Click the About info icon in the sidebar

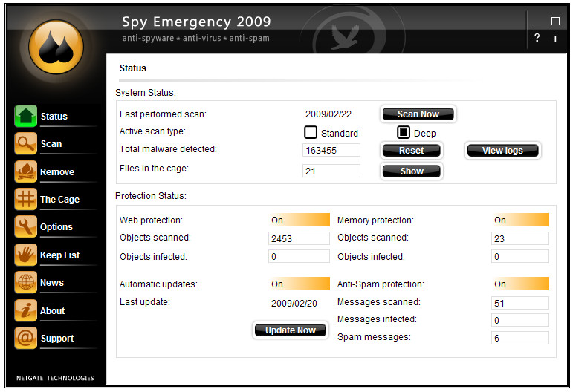[x=25, y=310]
